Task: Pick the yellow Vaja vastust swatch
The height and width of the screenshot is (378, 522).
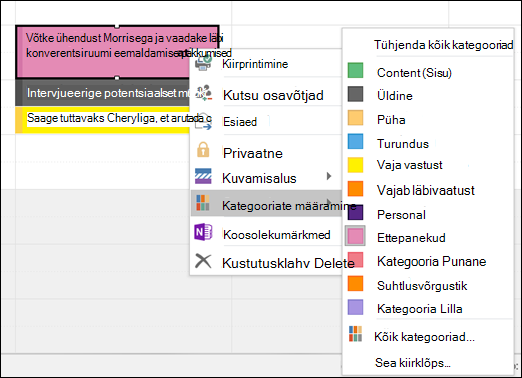Action: click(355, 165)
